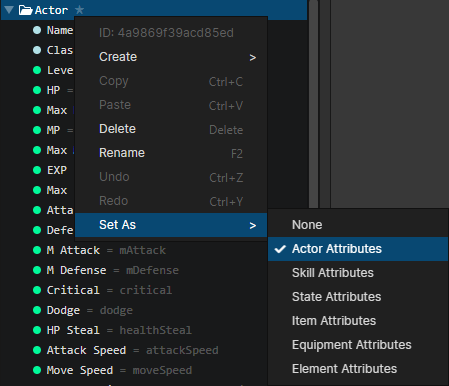Collapse the Actor folder triangle

[9, 10]
